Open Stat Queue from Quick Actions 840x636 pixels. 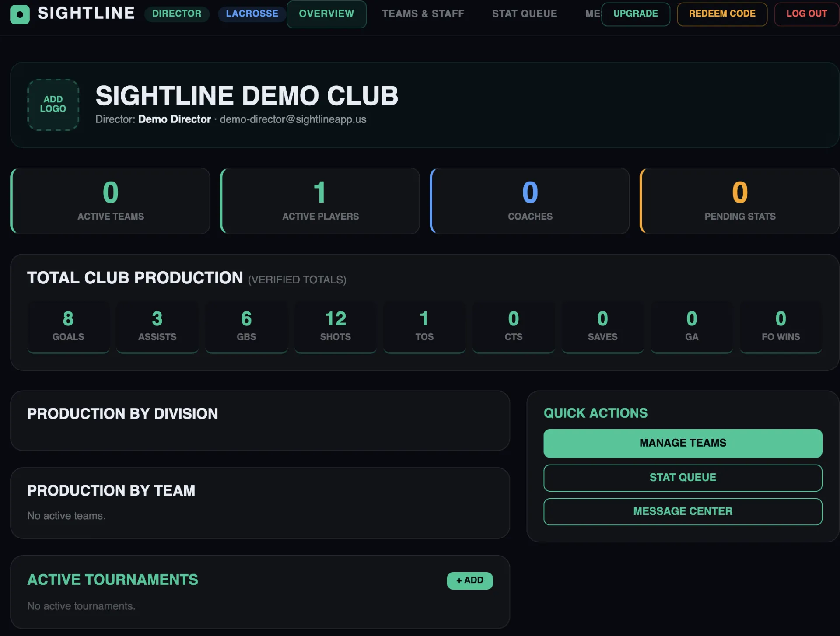click(x=682, y=478)
